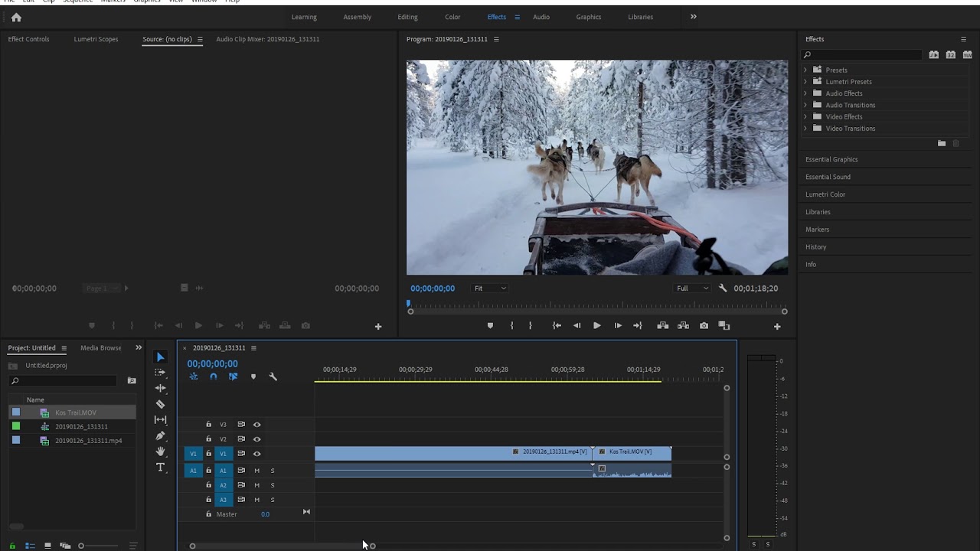Click the Lift button in Program monitor
Image resolution: width=980 pixels, height=551 pixels.
663,325
